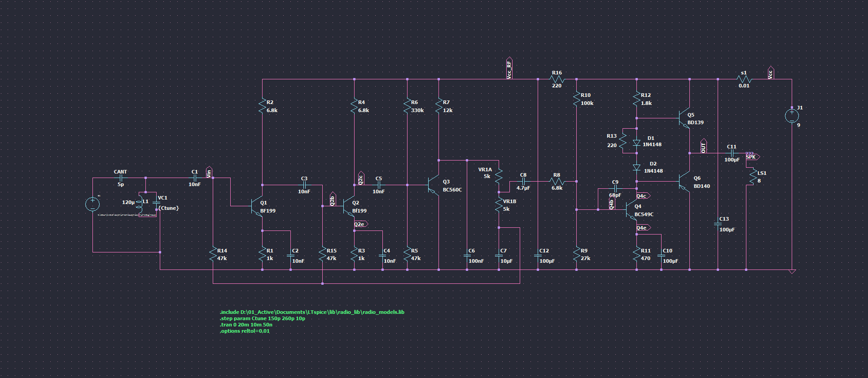
Task: Click the C7 10µF capacitor label
Action: tap(506, 256)
